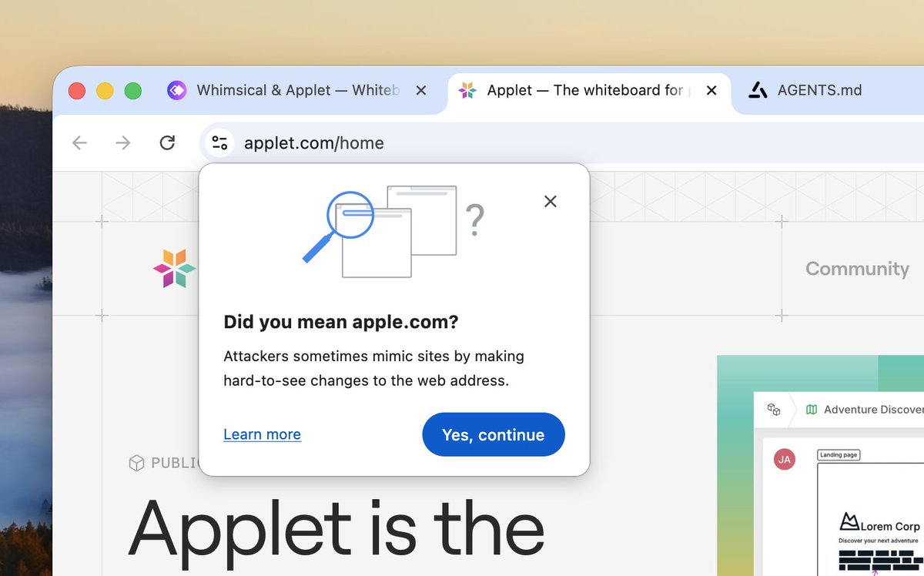Click the Yes, continue button
The height and width of the screenshot is (576, 924).
494,434
